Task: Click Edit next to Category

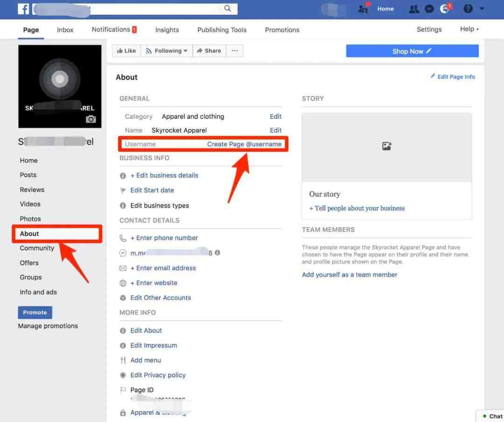Action: click(275, 117)
